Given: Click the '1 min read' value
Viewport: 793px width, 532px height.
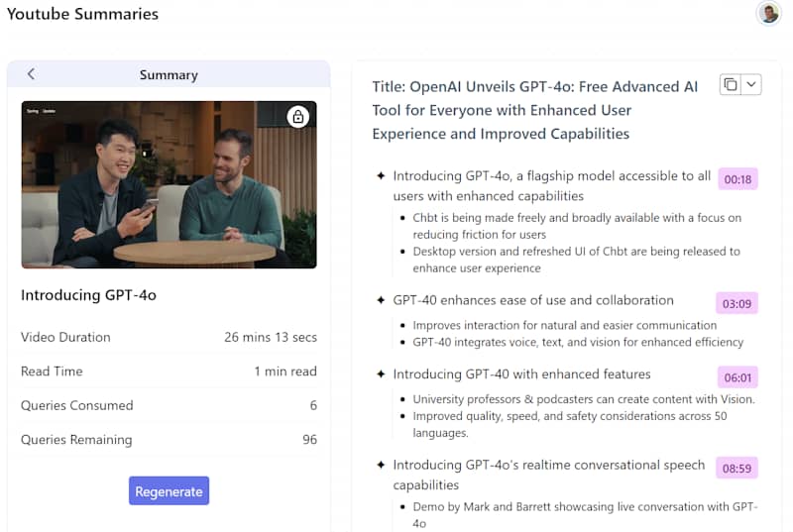Looking at the screenshot, I should [285, 372].
